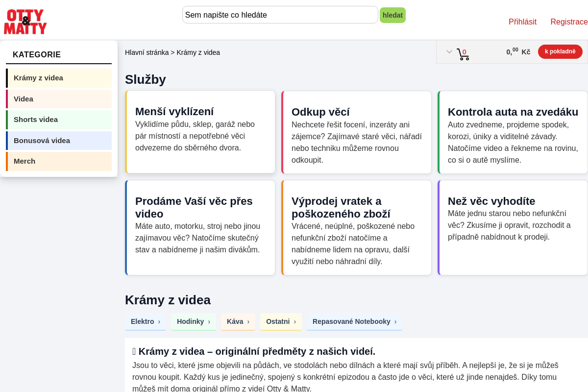Image resolution: width=588 pixels, height=392 pixels.
Task: Open the Káva subcategory chip
Action: (x=238, y=322)
